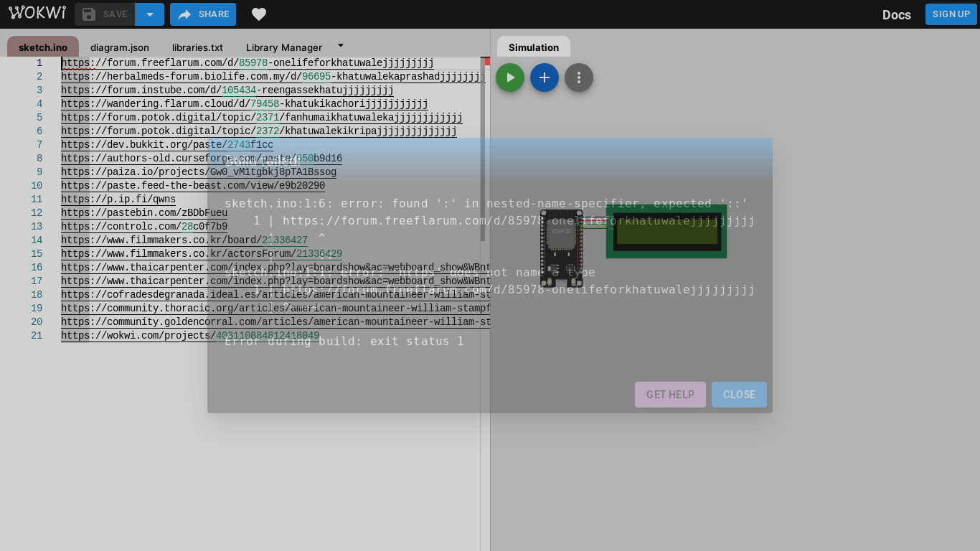Click the paiza.io projects line
980x551 pixels.
(199, 172)
